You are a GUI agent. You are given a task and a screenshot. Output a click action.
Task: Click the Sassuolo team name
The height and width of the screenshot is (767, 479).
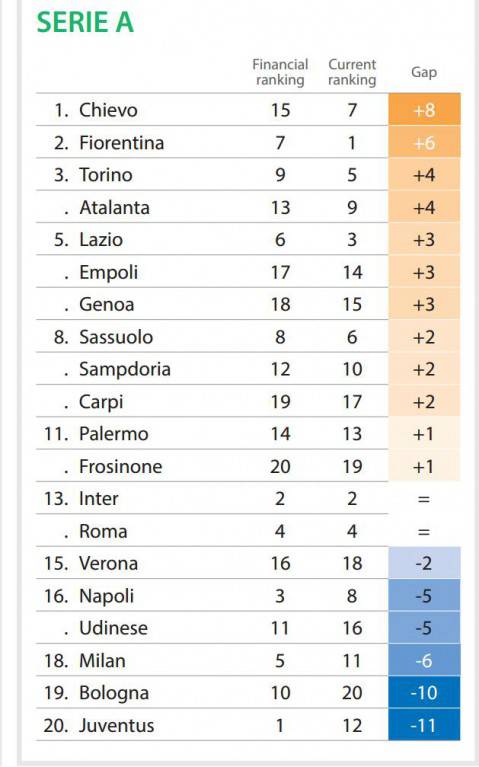116,337
